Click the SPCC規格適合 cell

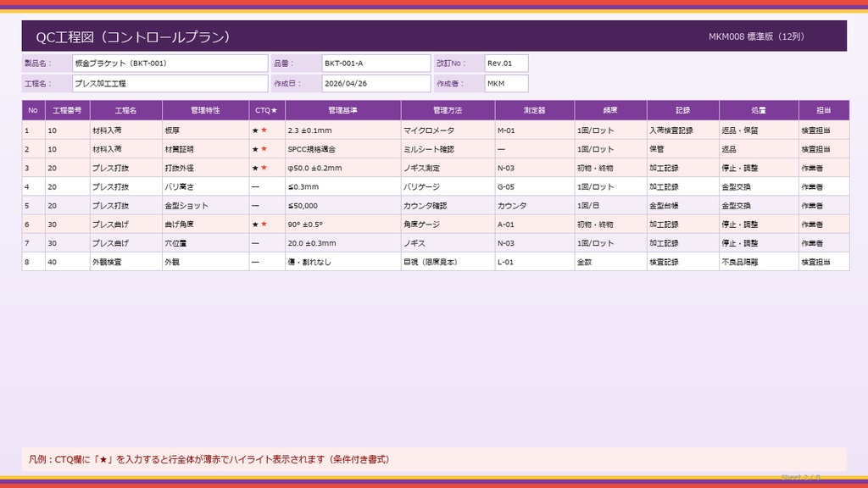(342, 149)
